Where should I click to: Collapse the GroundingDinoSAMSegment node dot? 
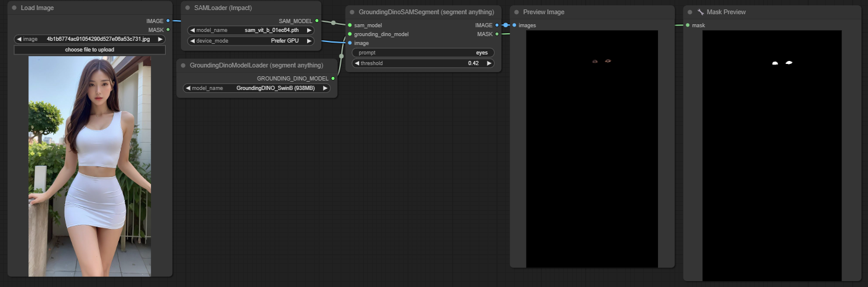coord(352,12)
